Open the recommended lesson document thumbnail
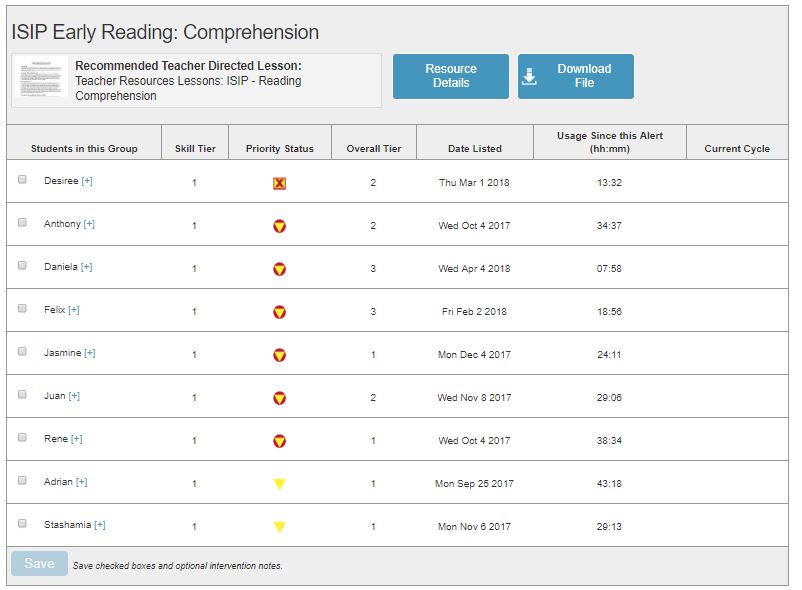 coord(42,80)
